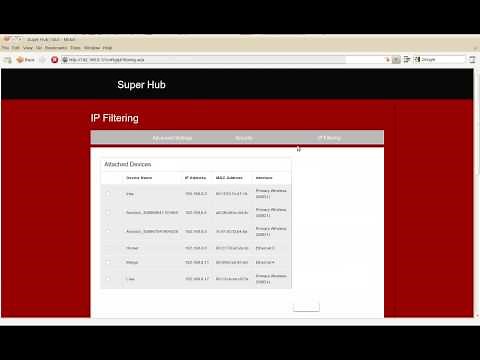This screenshot has width=480, height=360.
Task: Open the Help menu
Action: click(x=107, y=48)
